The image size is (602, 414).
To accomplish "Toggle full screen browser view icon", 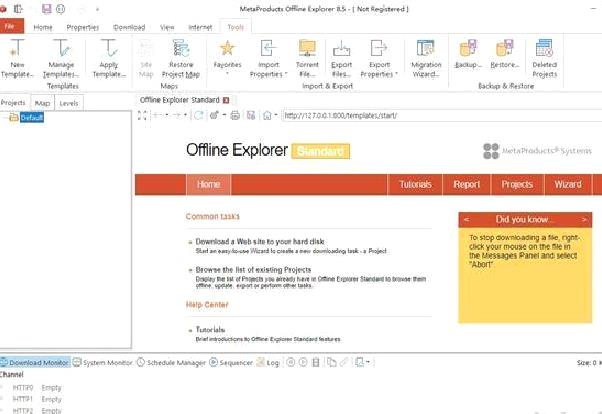I will [142, 115].
